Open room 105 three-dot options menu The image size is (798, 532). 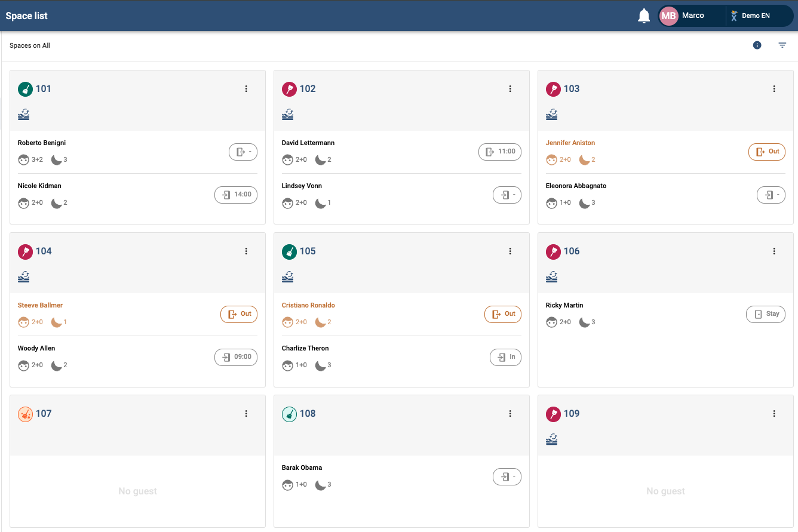510,251
